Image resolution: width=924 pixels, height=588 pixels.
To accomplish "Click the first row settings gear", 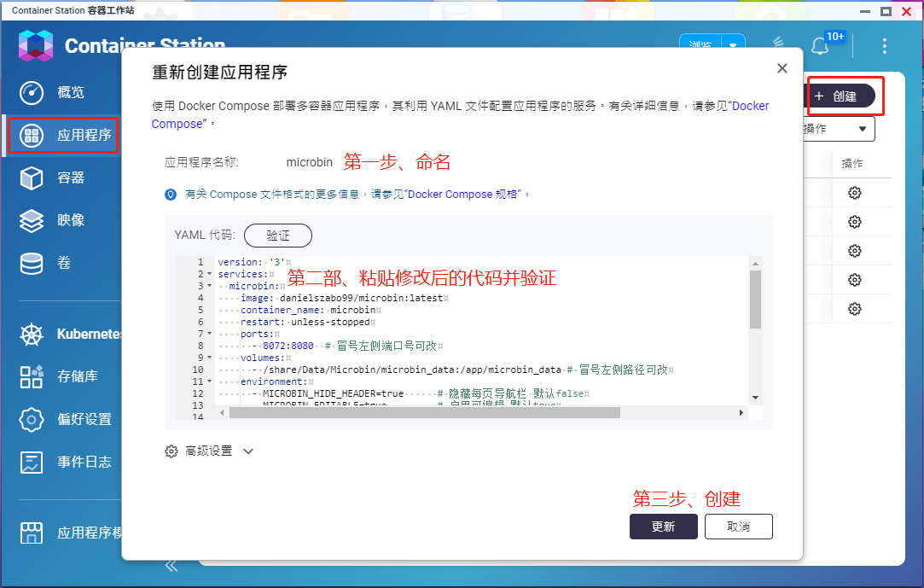I will pos(854,193).
